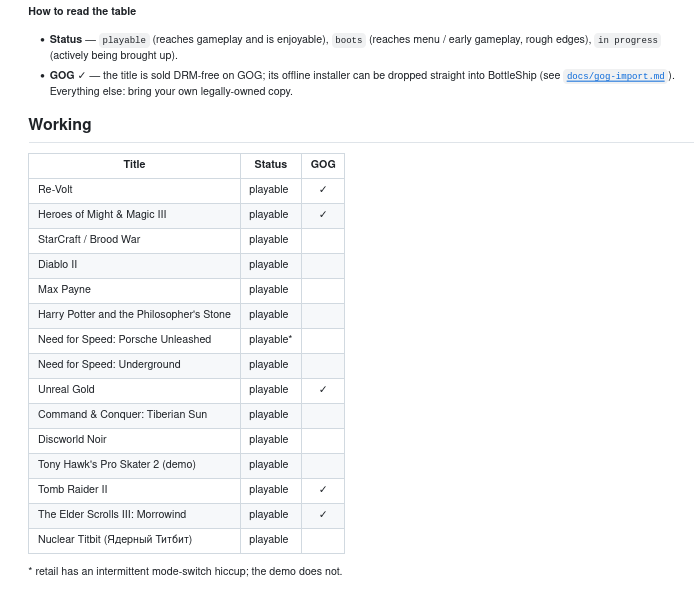Click the Unreal Gold GOG checkmark

click(323, 389)
